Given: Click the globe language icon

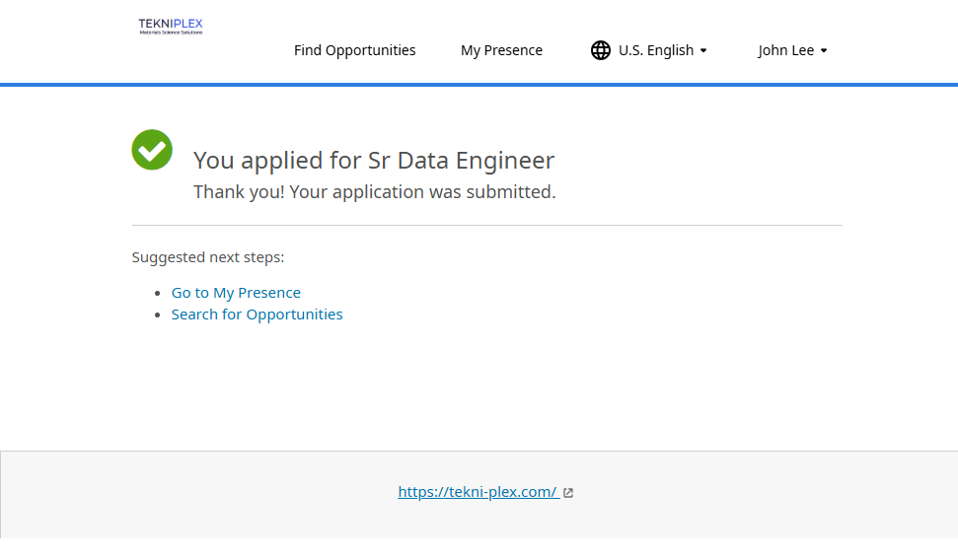Looking at the screenshot, I should pyautogui.click(x=600, y=50).
